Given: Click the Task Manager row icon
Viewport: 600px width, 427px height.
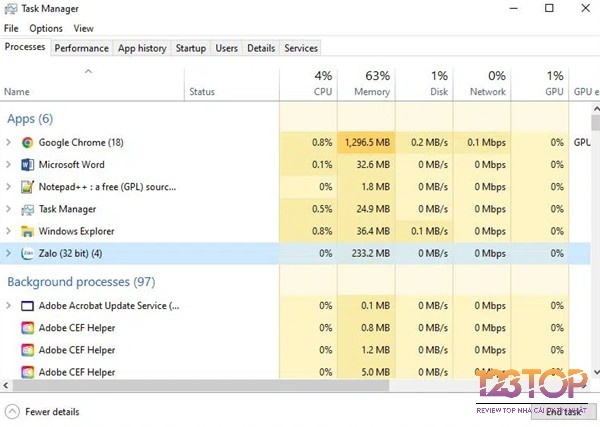Looking at the screenshot, I should 27,209.
